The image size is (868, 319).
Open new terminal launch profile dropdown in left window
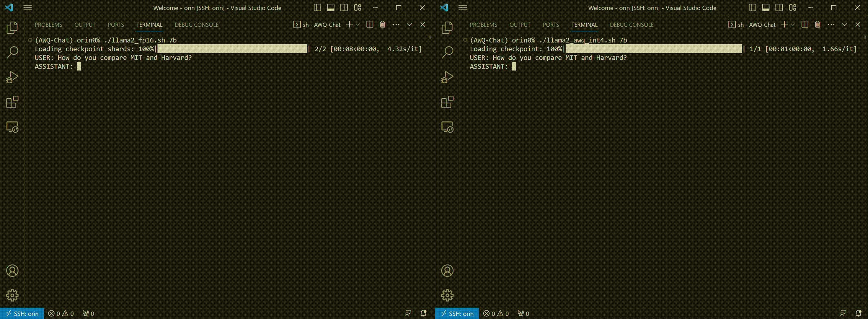(358, 25)
